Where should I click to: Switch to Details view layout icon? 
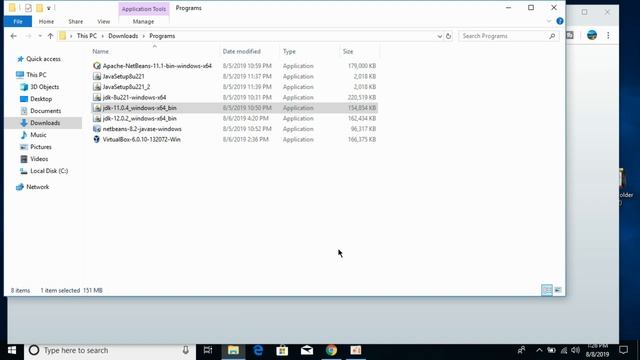point(547,290)
